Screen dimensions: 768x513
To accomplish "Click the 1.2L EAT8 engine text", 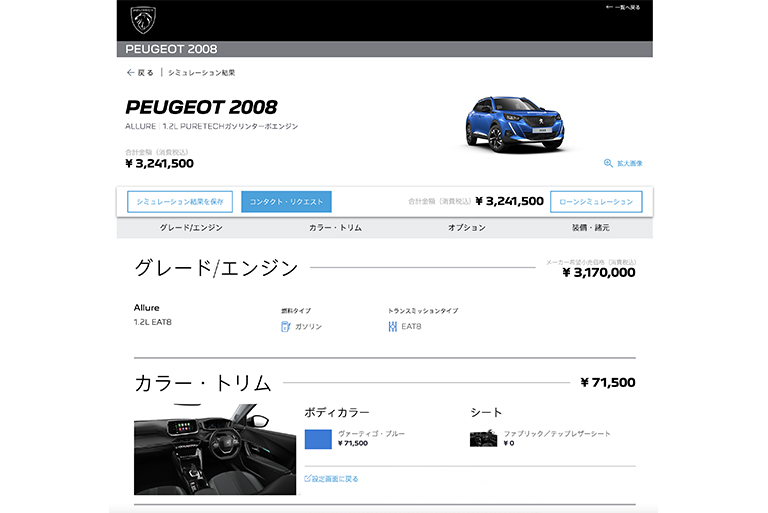I will pos(153,322).
